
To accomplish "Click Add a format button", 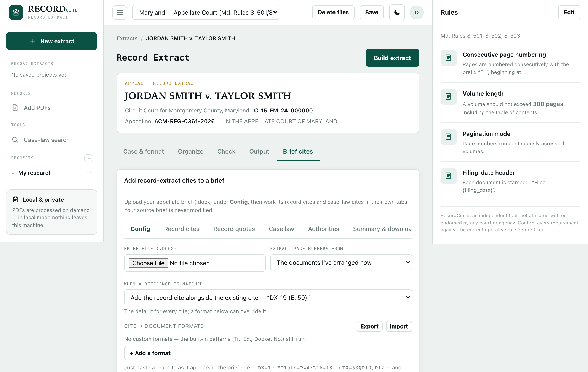I will tap(150, 353).
